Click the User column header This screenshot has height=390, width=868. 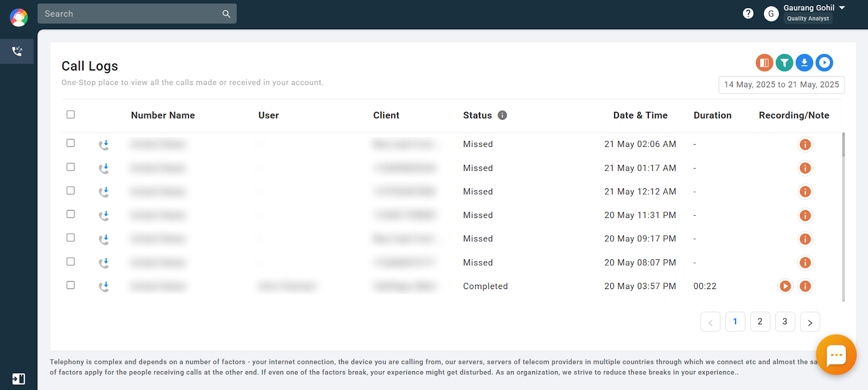pyautogui.click(x=269, y=115)
